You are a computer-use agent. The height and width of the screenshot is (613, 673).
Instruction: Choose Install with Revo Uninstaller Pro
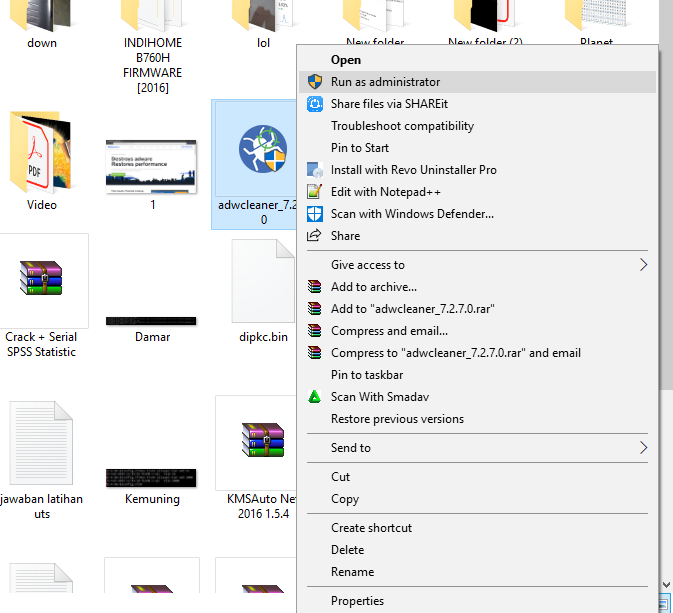pyautogui.click(x=477, y=170)
